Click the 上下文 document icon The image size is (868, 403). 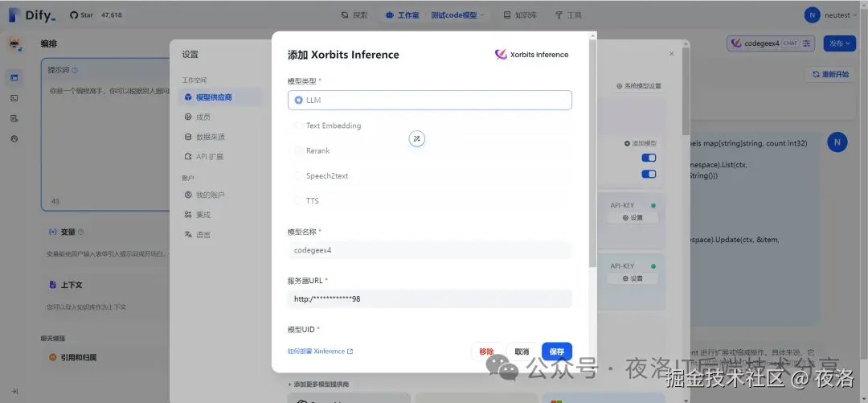(x=52, y=285)
